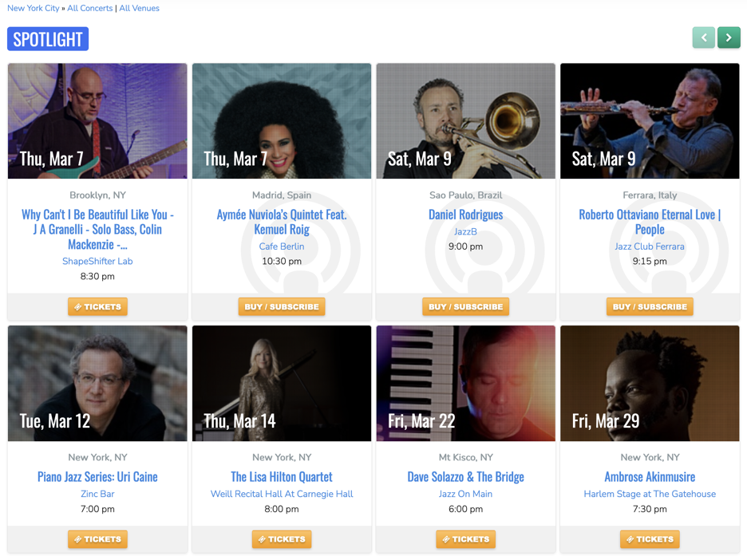Open Roberto Ottaviano Eternal Love event title
The height and width of the screenshot is (560, 747).
[650, 222]
